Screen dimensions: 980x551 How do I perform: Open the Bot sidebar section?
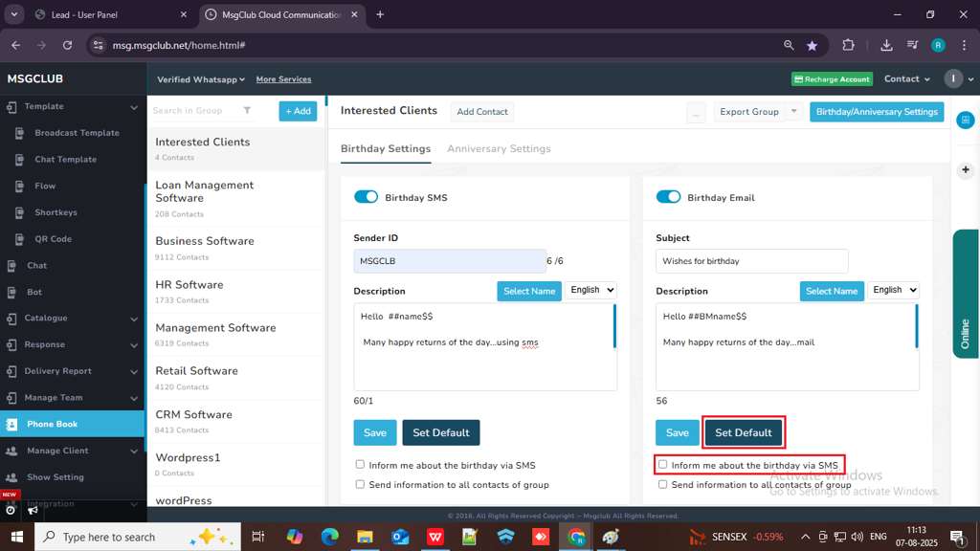[x=33, y=292]
